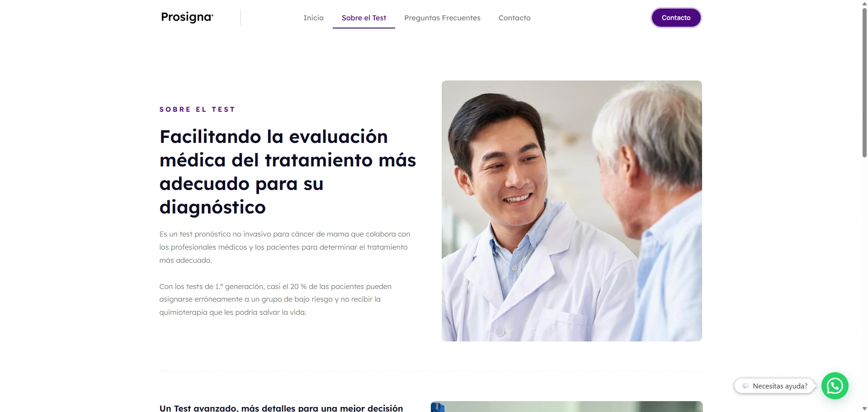Image resolution: width=868 pixels, height=412 pixels.
Task: Click the vertical scrollbar thumb
Action: [x=864, y=82]
